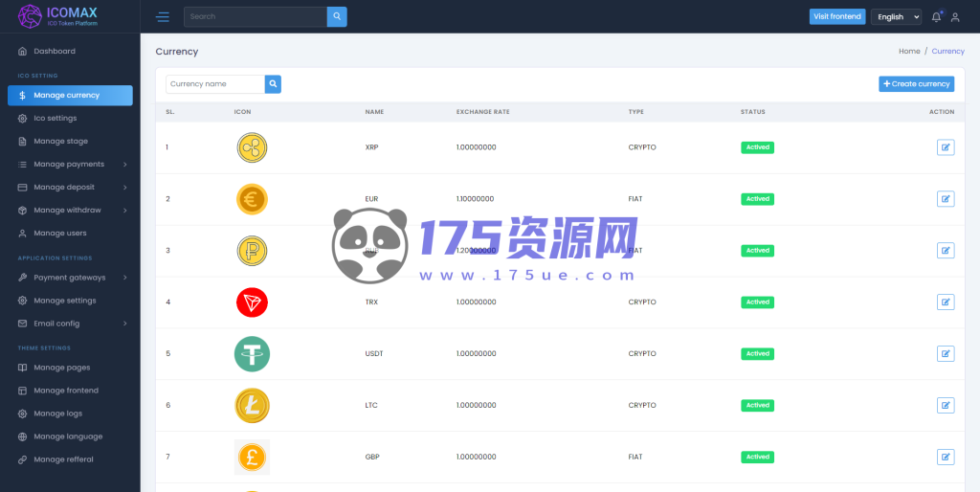
Task: Edit the GBP currency row
Action: [946, 457]
